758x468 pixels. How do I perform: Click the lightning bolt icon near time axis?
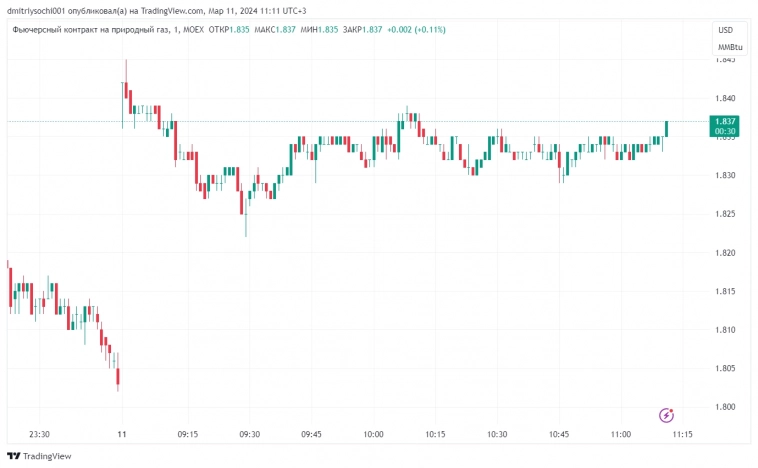tap(667, 415)
